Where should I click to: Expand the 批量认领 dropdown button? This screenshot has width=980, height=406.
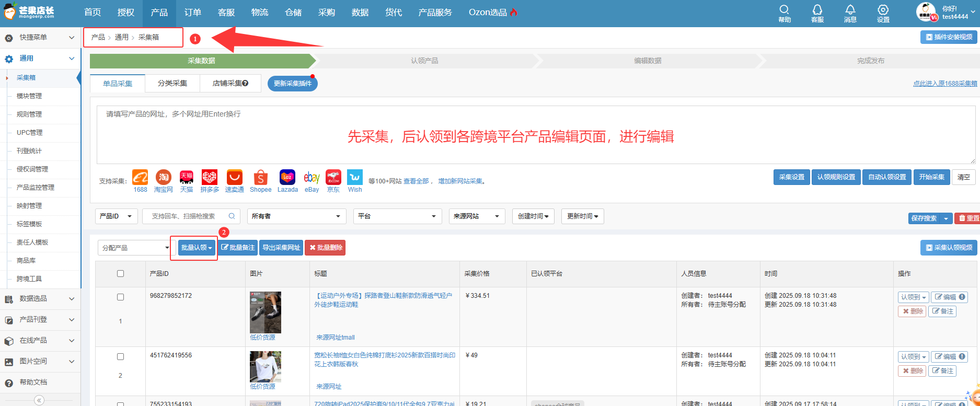(197, 248)
